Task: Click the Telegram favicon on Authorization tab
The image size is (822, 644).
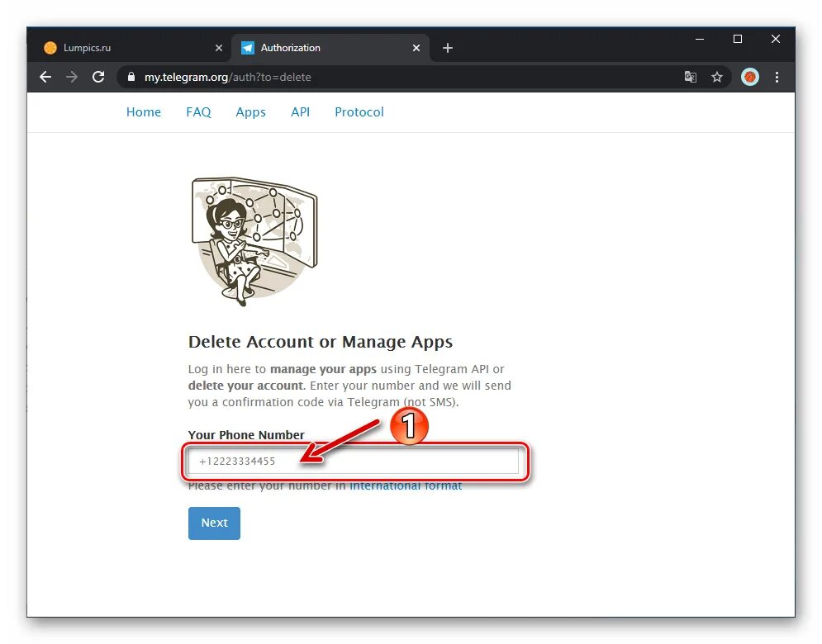Action: [248, 48]
